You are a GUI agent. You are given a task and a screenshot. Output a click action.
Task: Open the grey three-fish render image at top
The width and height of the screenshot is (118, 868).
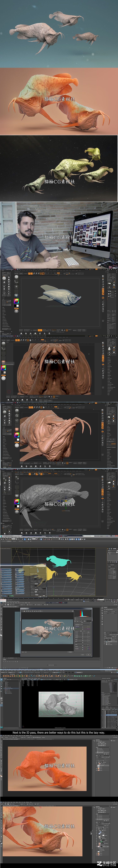point(59,34)
